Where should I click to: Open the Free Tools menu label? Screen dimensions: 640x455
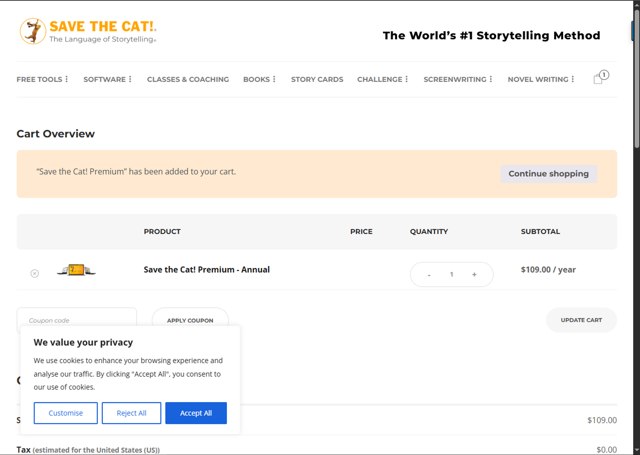pyautogui.click(x=39, y=79)
